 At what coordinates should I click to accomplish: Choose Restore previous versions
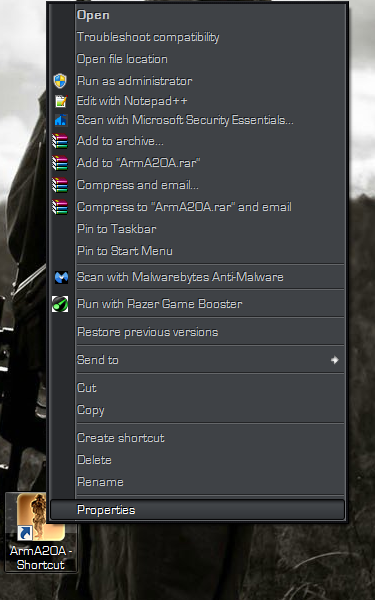(197, 332)
